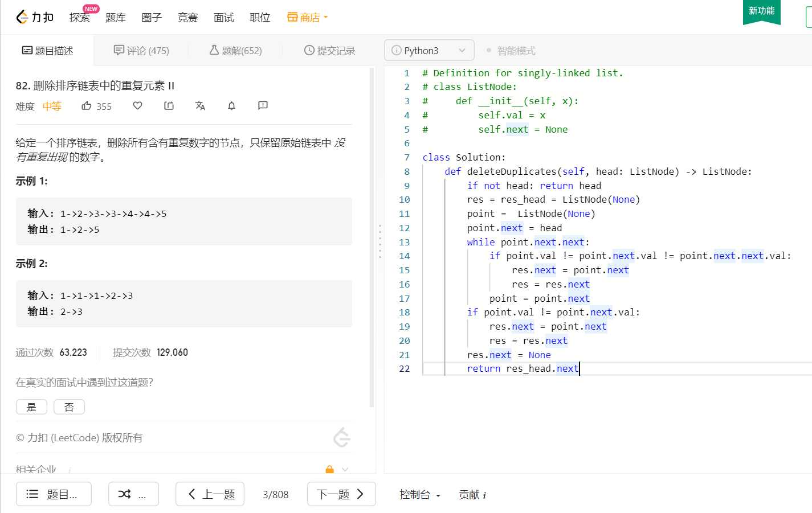This screenshot has height=513, width=812.
Task: Open the 评论 (475) tab
Action: click(x=141, y=51)
